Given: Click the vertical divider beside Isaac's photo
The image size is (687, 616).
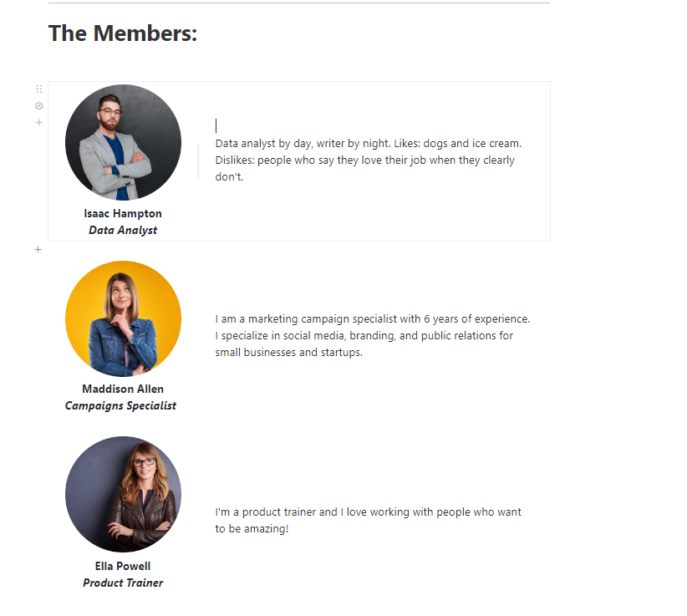Looking at the screenshot, I should click(x=198, y=161).
